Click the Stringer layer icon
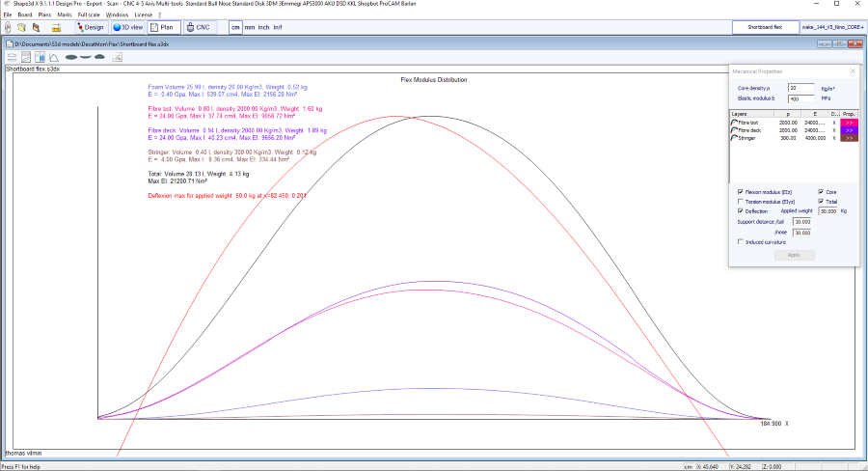The width and height of the screenshot is (868, 471). point(735,138)
